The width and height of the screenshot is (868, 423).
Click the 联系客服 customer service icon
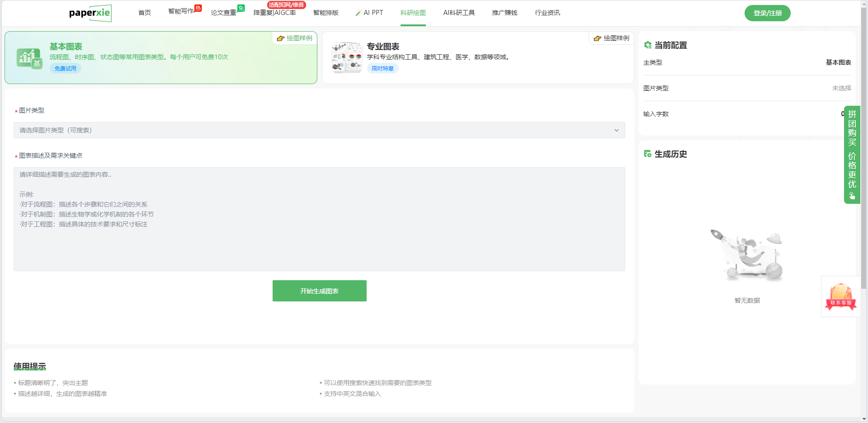coord(840,296)
